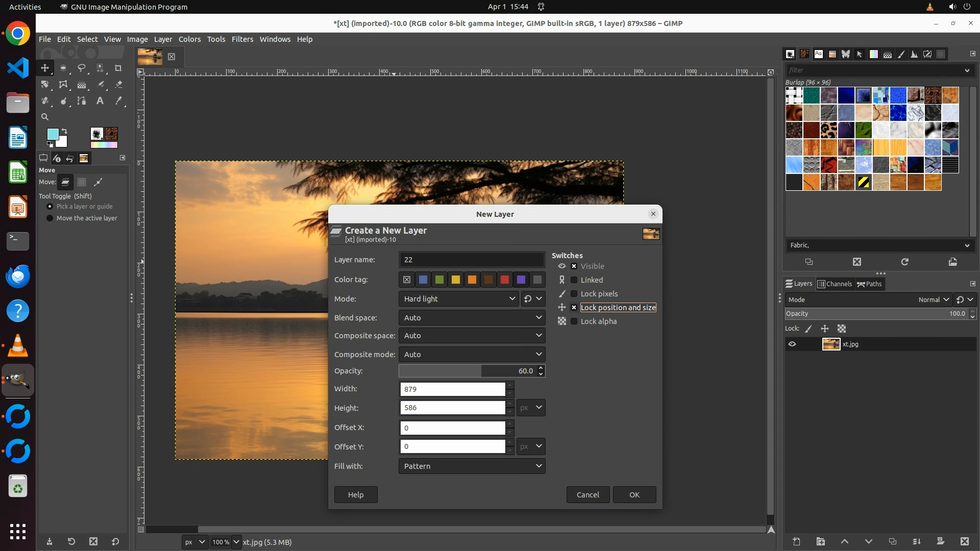980x551 pixels.
Task: Enable the Linked checkbox
Action: point(574,280)
